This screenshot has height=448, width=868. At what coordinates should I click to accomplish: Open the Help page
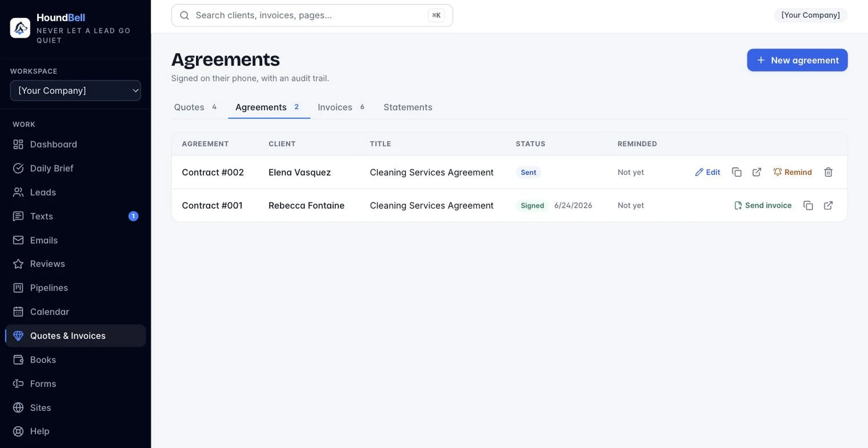click(76, 431)
